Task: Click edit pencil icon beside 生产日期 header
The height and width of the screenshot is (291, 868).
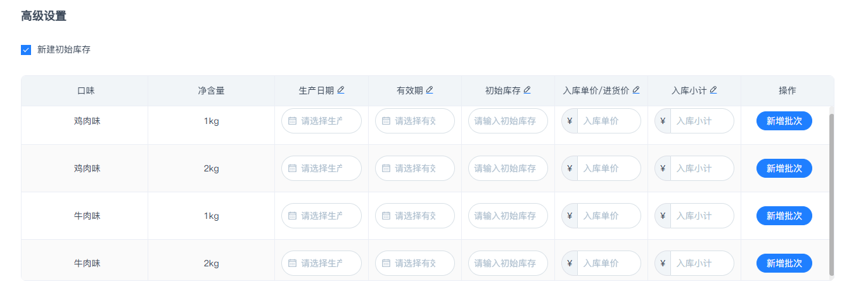Action: coord(341,90)
